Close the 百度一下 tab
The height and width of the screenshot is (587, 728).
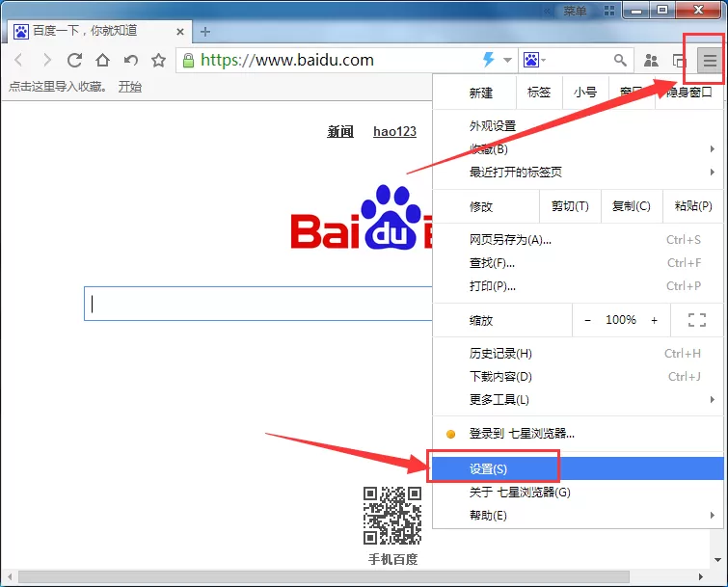[180, 32]
